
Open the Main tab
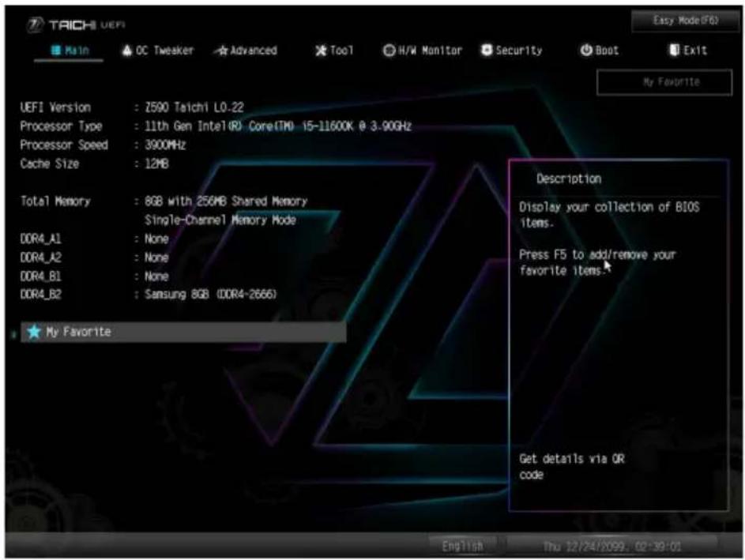(70, 51)
